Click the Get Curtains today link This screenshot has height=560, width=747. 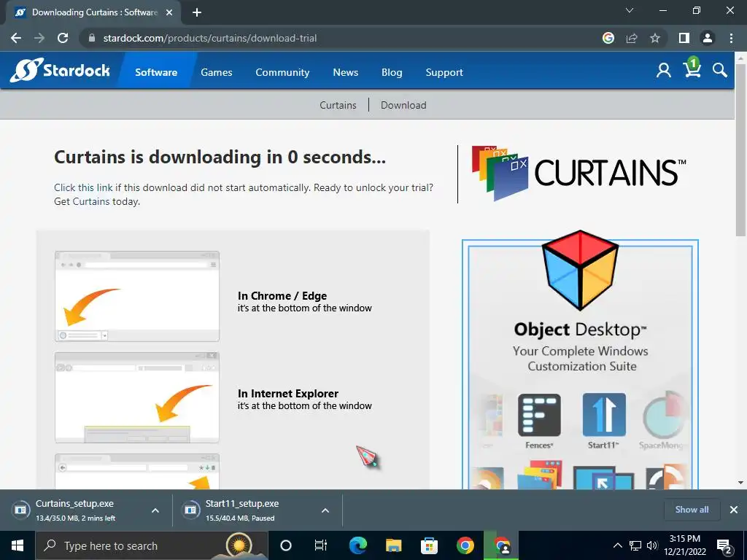pyautogui.click(x=97, y=201)
